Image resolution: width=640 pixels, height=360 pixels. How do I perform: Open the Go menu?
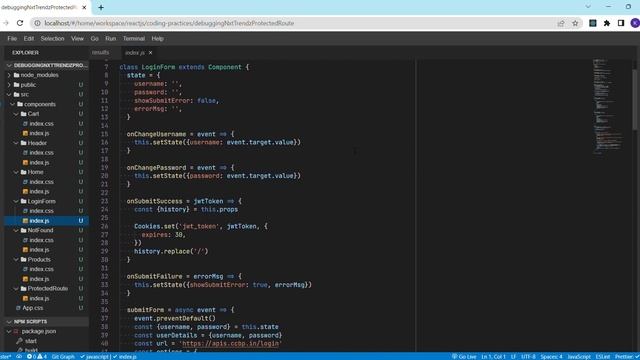(94, 39)
